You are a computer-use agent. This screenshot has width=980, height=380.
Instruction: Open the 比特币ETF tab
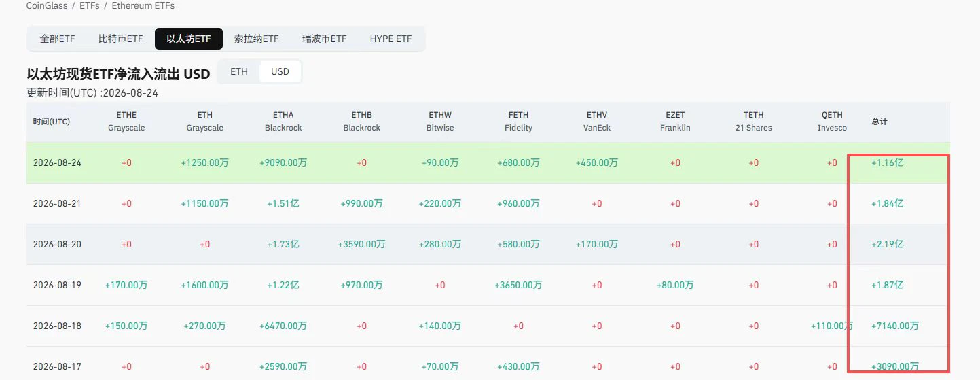coord(120,39)
